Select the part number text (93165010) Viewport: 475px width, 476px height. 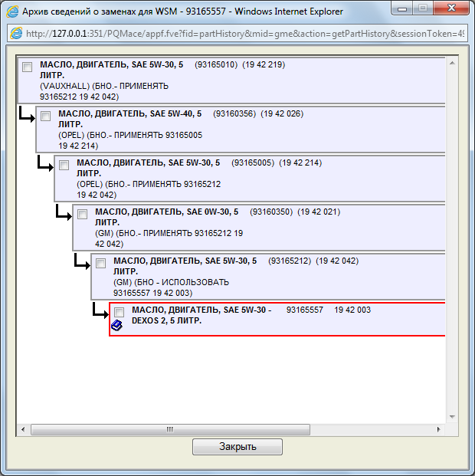pos(216,64)
